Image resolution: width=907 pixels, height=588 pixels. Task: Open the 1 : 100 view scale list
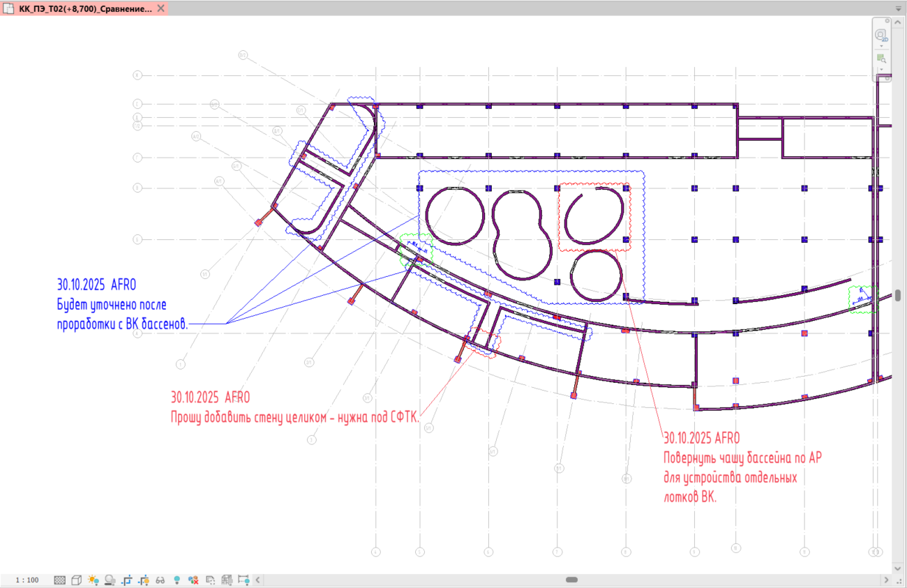tap(28, 580)
